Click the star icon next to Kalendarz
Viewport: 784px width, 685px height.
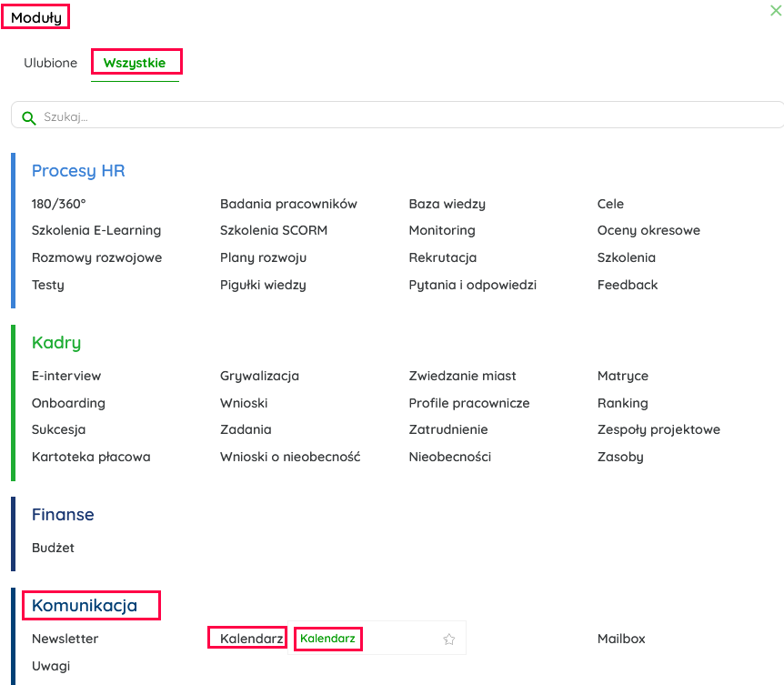[x=448, y=640]
